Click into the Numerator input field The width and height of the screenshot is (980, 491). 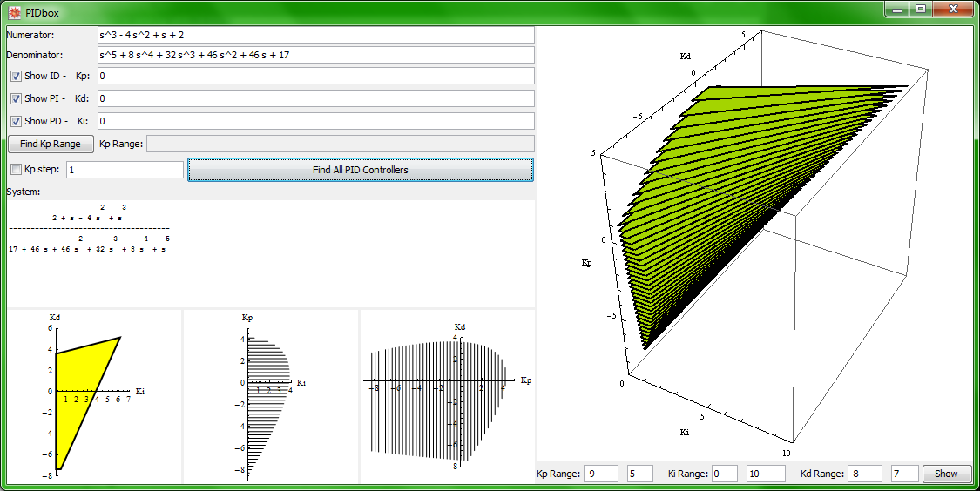[x=315, y=35]
